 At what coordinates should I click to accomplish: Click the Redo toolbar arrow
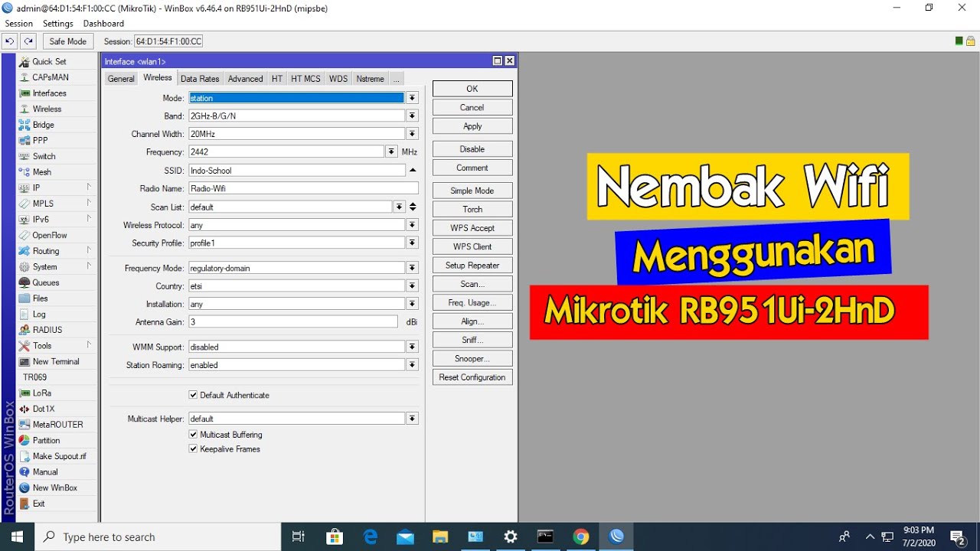(28, 41)
